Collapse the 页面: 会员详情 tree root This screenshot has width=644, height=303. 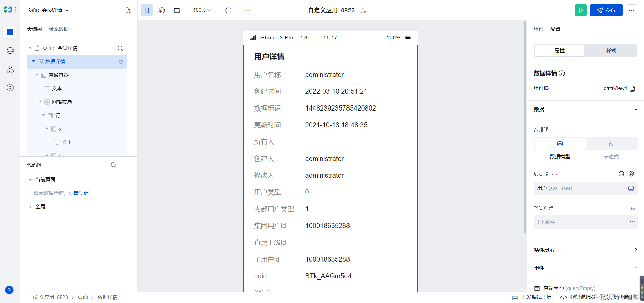(x=30, y=48)
